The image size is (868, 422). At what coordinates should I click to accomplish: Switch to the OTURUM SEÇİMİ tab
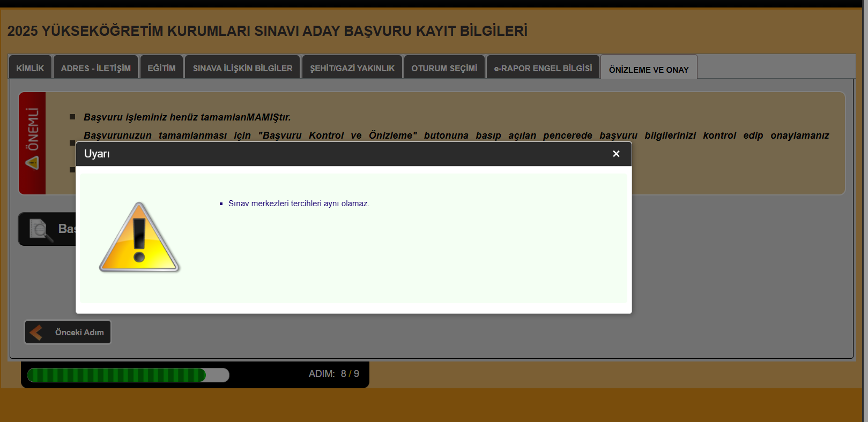[444, 67]
